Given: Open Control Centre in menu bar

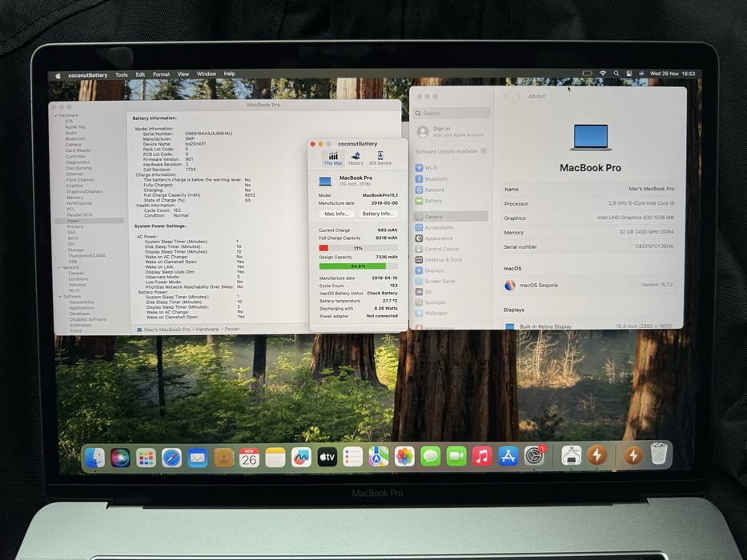Looking at the screenshot, I should pos(629,74).
